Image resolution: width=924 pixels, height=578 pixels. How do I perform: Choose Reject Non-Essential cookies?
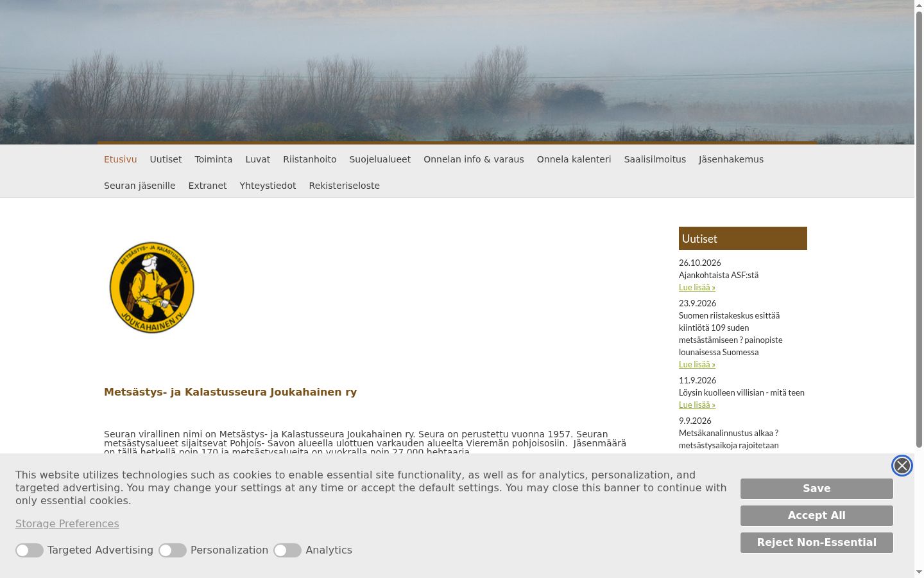817,543
